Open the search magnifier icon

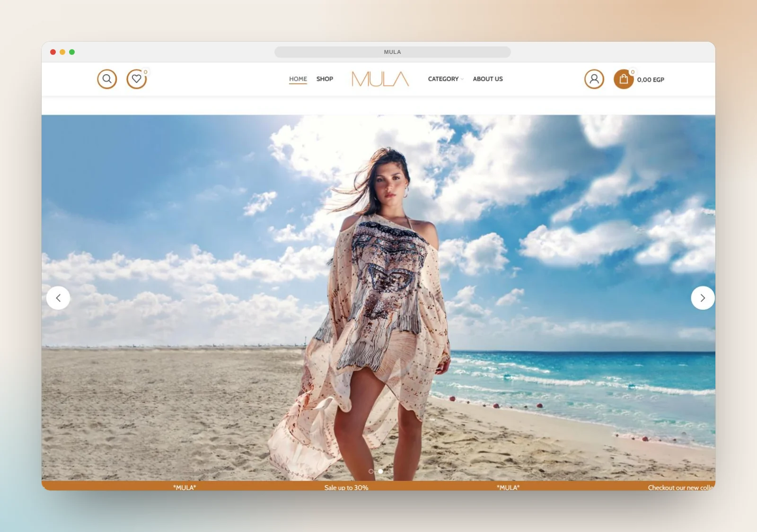click(107, 79)
